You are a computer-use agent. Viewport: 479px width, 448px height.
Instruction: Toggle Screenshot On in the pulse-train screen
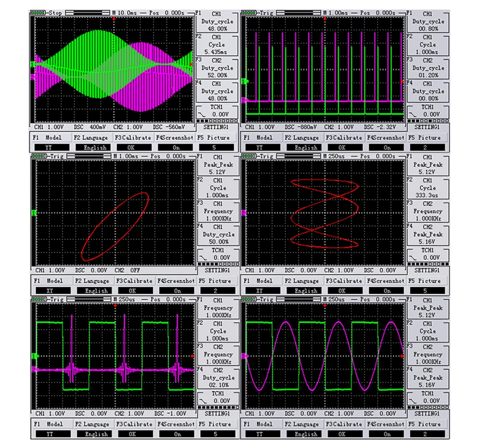[387, 148]
